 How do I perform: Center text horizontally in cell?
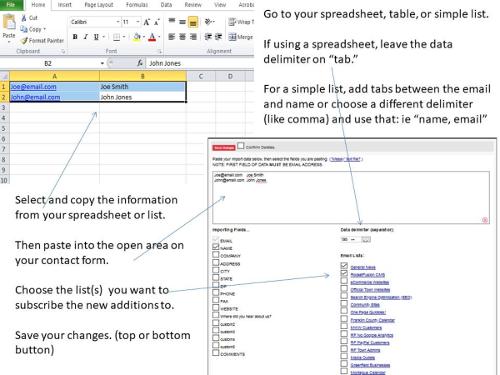[182, 37]
